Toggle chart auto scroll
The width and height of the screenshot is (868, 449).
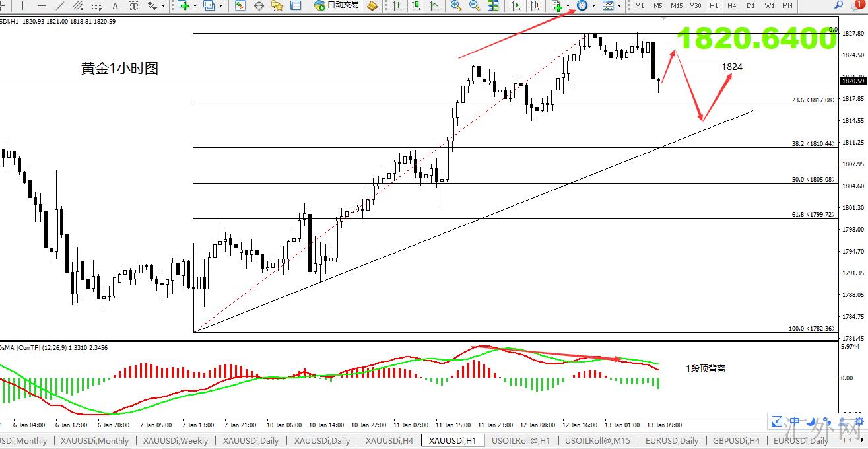tap(516, 5)
